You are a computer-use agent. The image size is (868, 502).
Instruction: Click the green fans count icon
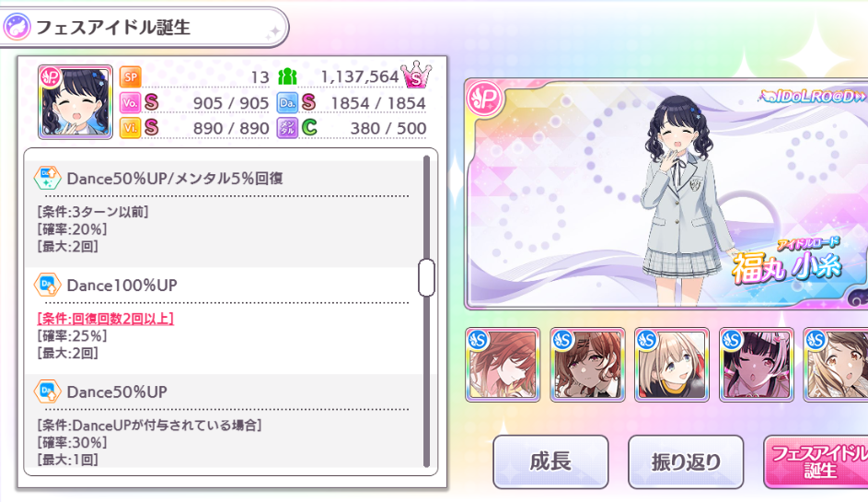pyautogui.click(x=287, y=77)
